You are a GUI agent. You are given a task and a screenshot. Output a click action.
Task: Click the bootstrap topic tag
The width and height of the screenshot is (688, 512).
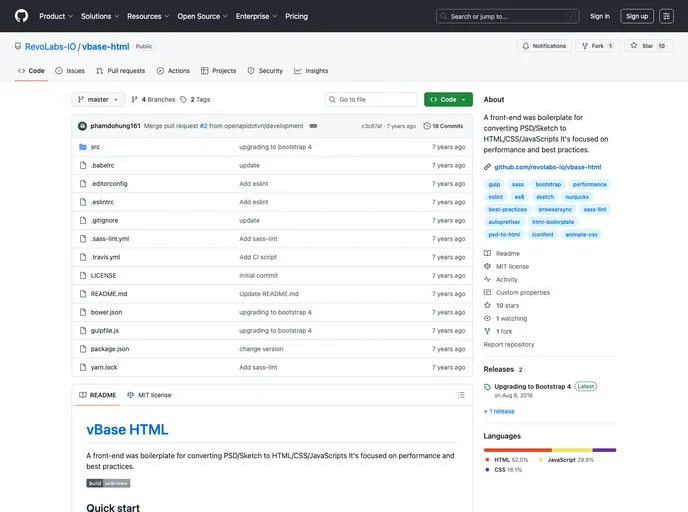548,184
